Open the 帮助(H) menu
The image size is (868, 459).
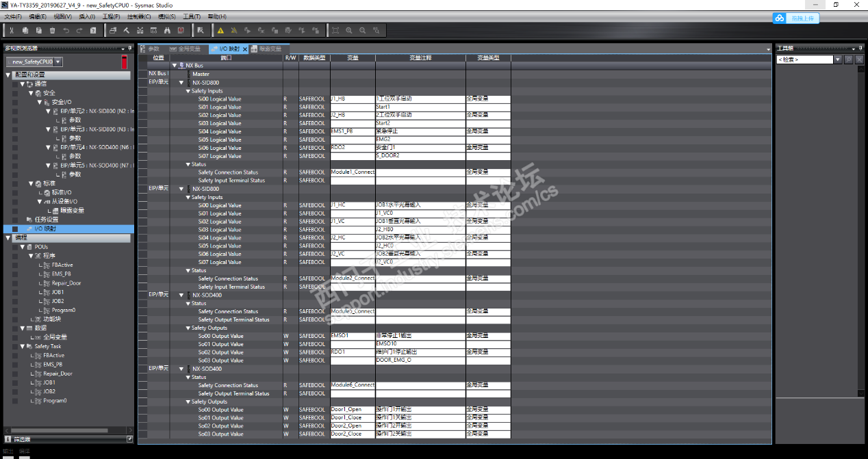tap(217, 16)
